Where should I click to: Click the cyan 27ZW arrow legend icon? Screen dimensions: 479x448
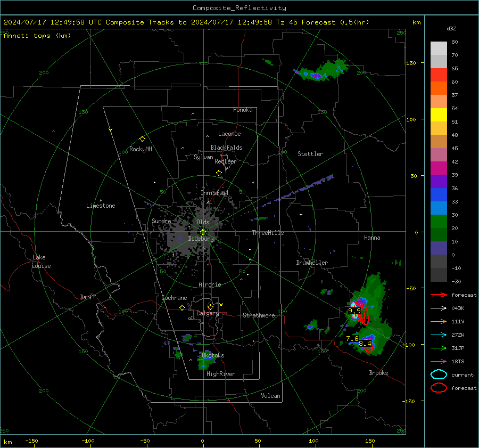point(439,335)
